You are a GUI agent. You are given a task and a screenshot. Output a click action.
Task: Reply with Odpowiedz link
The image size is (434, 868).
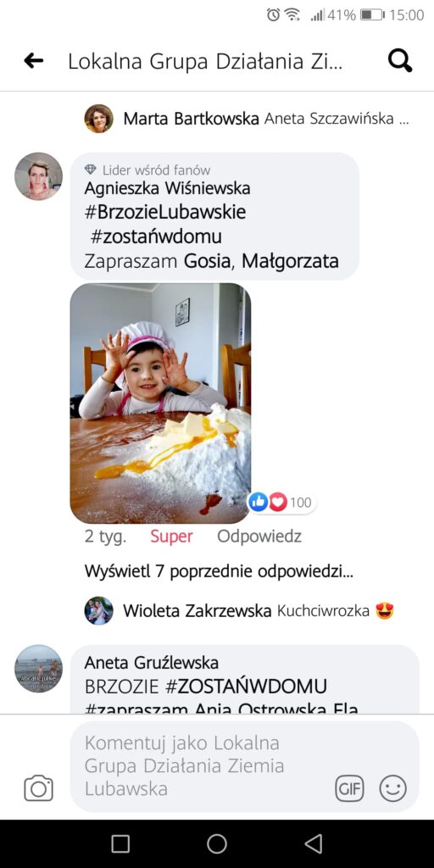tap(259, 536)
